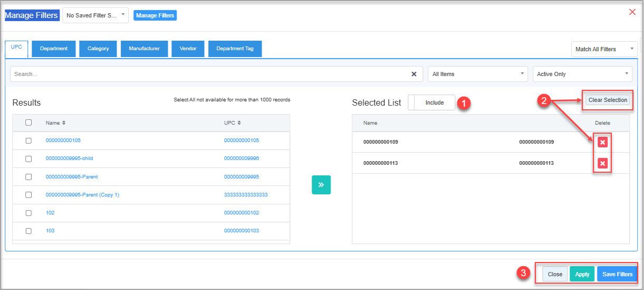
Task: Switch to the Manufacturer tab
Action: 144,49
